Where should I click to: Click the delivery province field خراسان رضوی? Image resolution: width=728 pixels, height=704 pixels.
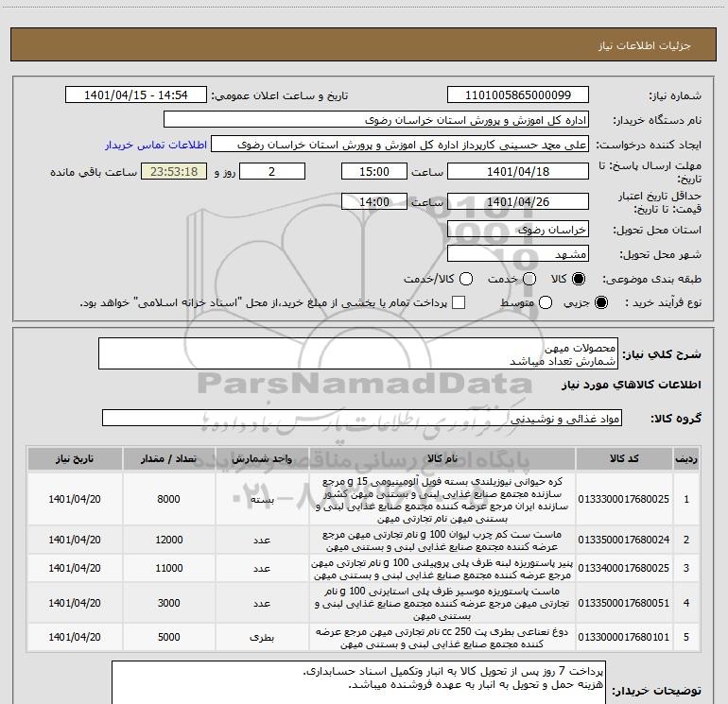[x=518, y=230]
